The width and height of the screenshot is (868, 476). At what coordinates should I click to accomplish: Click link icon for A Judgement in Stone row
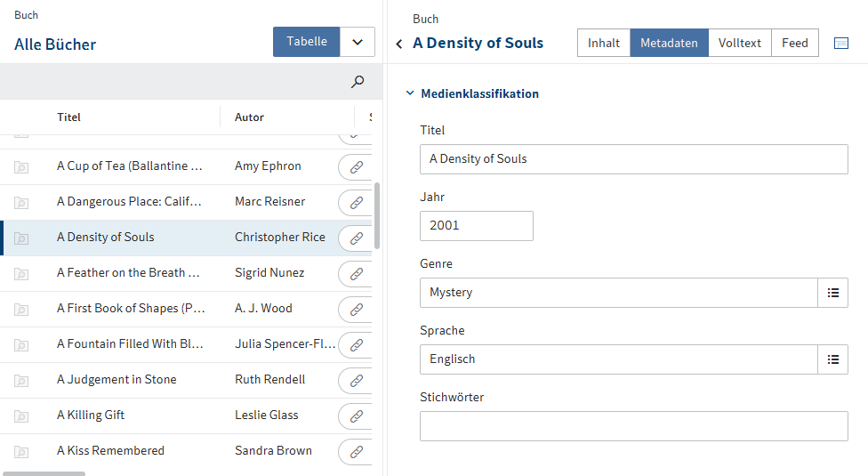[356, 380]
